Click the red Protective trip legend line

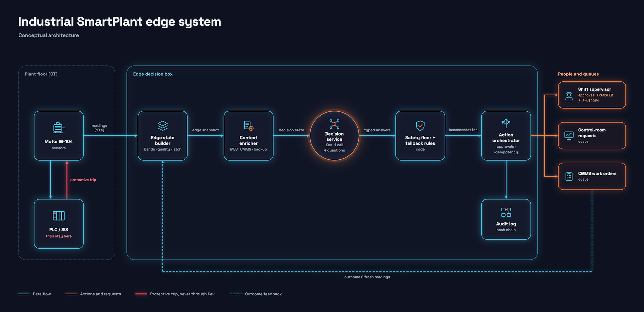pos(141,294)
